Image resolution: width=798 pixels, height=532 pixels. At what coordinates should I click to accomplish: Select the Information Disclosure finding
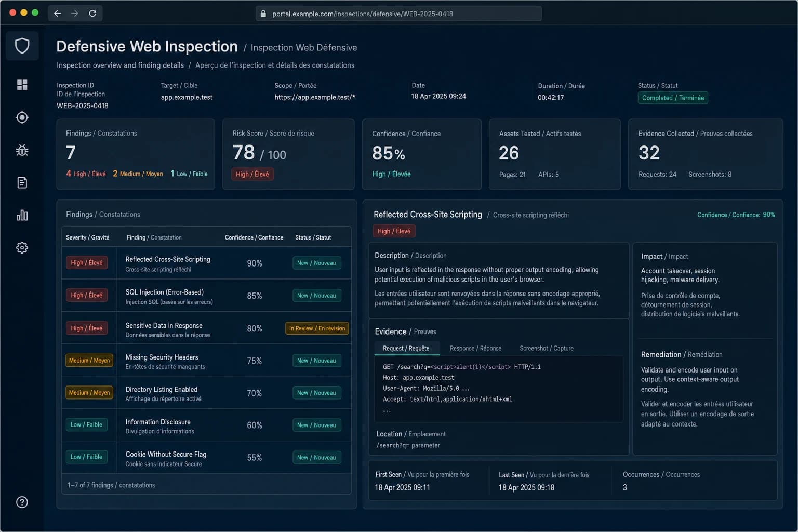coord(206,425)
